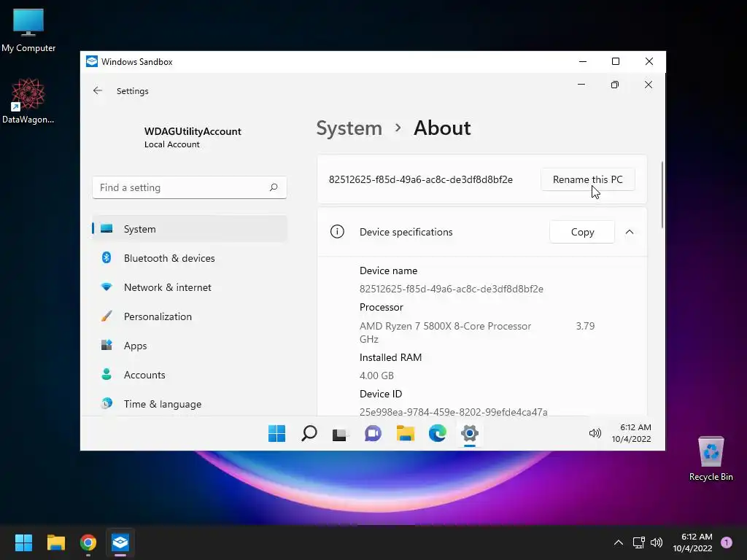The image size is (747, 560).
Task: Select the AMD Ryzen 7 processor text
Action: click(x=445, y=326)
